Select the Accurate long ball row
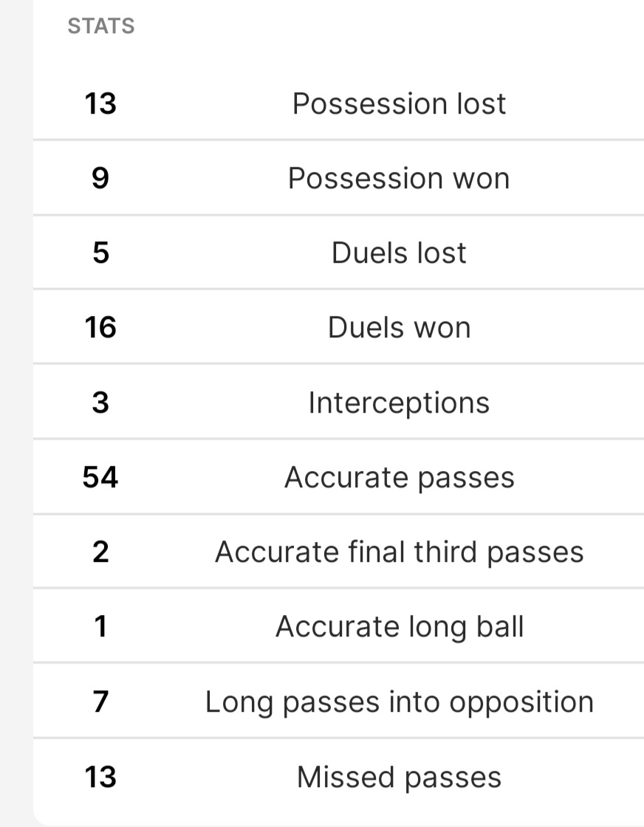The height and width of the screenshot is (827, 644). 338,625
